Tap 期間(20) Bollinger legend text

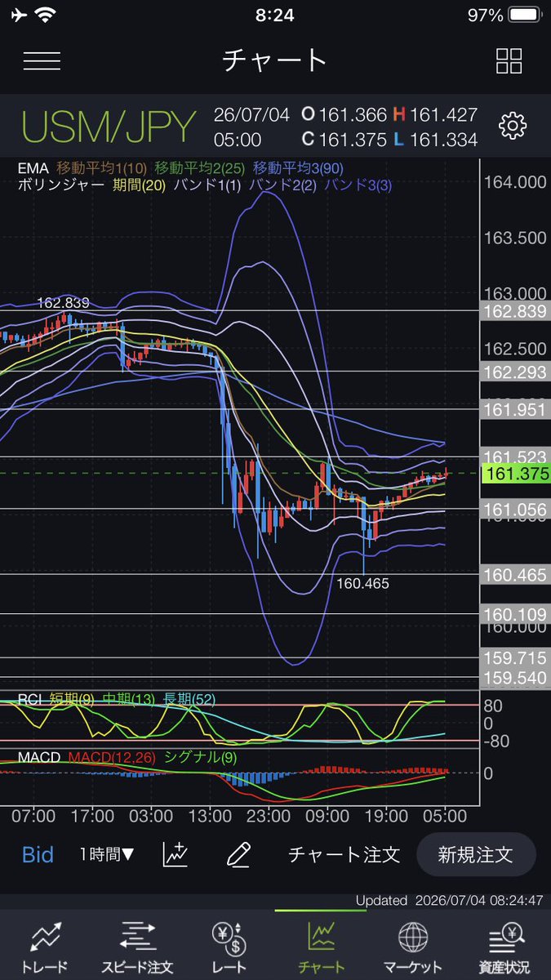(138, 185)
